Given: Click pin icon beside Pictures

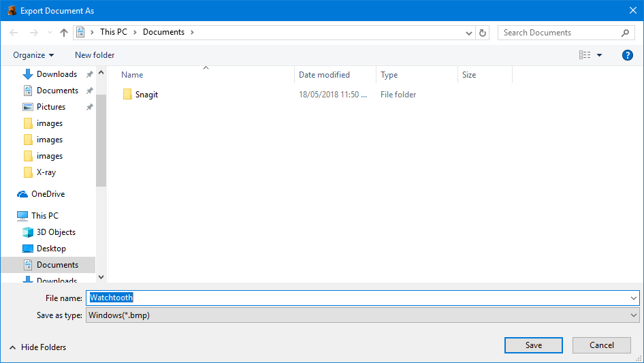Looking at the screenshot, I should tap(89, 107).
